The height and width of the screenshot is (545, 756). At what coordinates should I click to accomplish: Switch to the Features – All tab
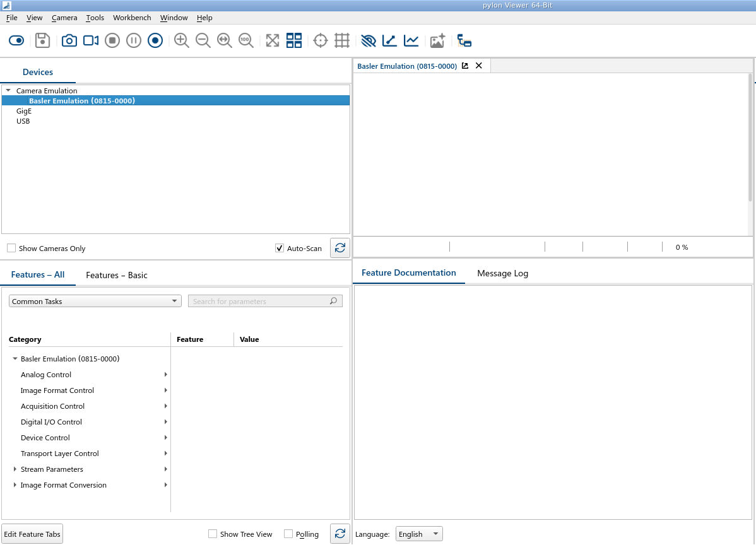(38, 274)
